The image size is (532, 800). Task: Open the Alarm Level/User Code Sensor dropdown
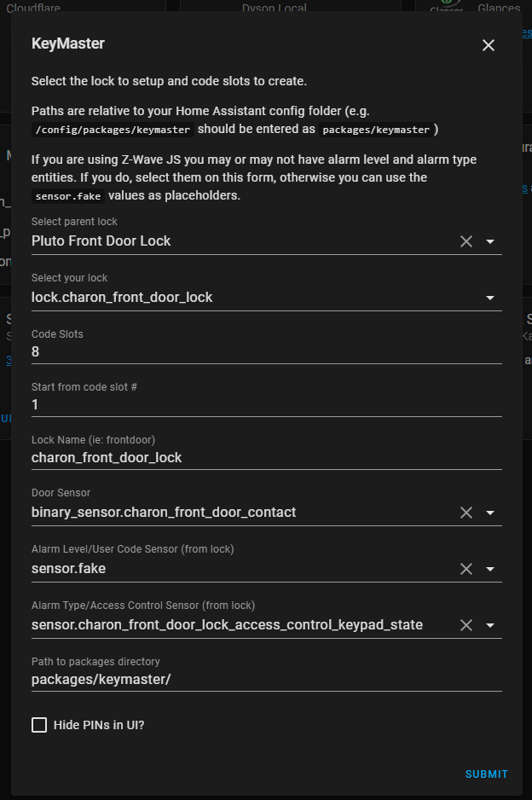click(x=490, y=569)
